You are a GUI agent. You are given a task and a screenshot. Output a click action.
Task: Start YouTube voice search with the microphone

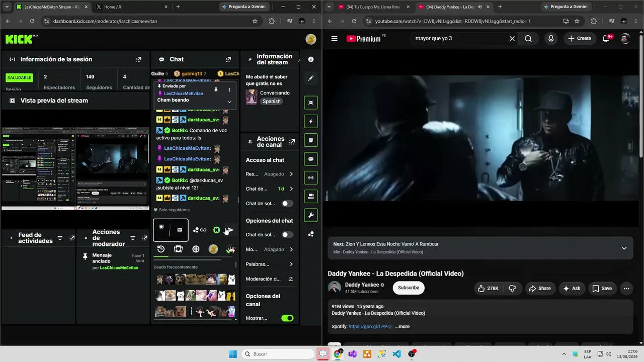(551, 39)
